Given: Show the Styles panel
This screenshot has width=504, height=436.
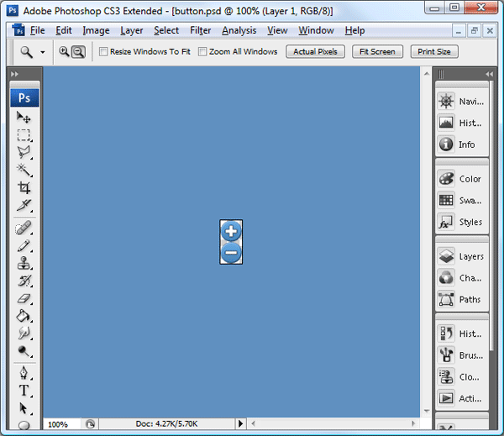Looking at the screenshot, I should [x=460, y=222].
